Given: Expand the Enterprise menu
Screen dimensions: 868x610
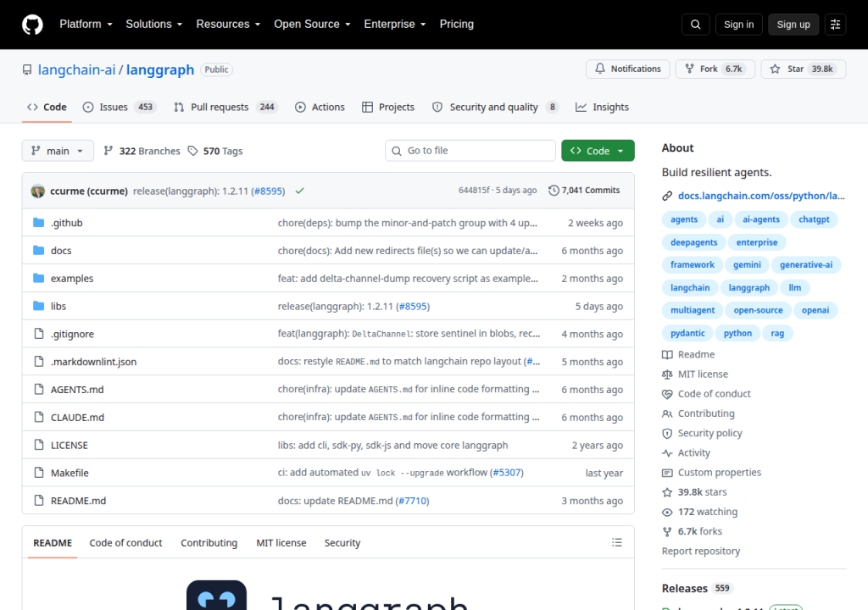Looking at the screenshot, I should pyautogui.click(x=395, y=25).
